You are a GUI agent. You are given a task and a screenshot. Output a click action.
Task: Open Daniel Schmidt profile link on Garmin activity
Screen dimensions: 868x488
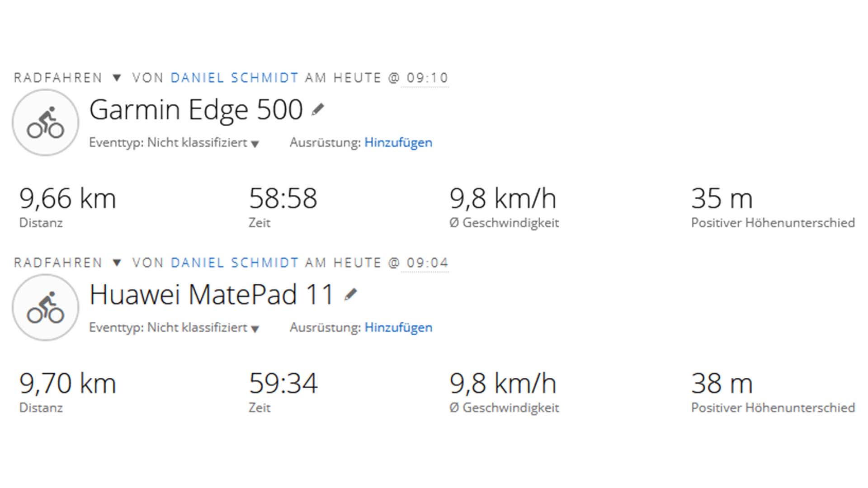[234, 78]
